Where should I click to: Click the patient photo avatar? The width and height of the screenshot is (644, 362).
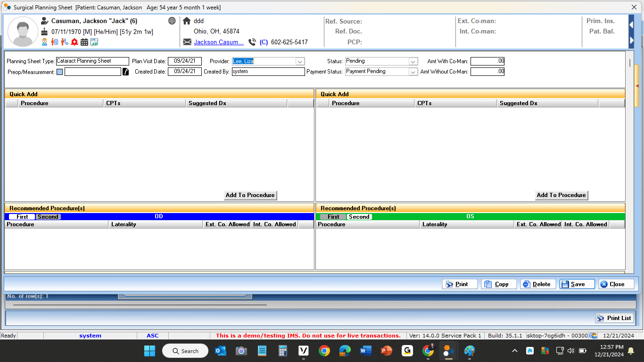point(23,32)
